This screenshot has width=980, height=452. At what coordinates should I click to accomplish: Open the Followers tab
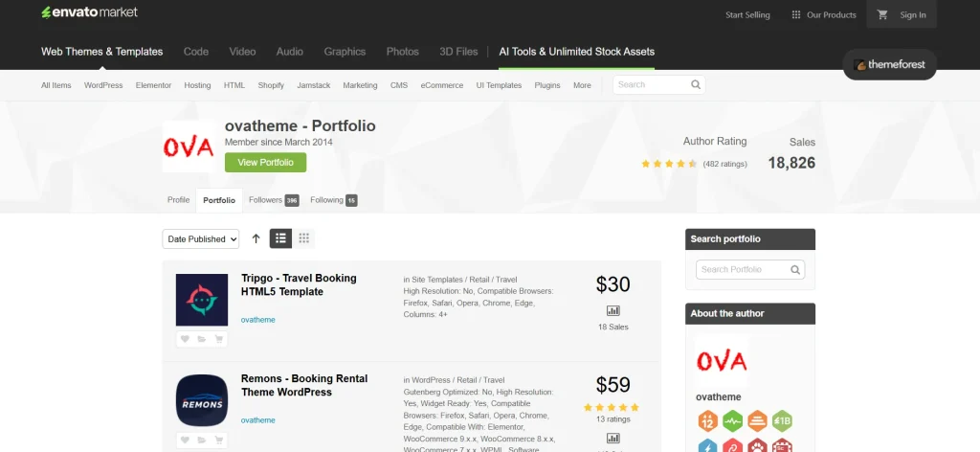273,200
